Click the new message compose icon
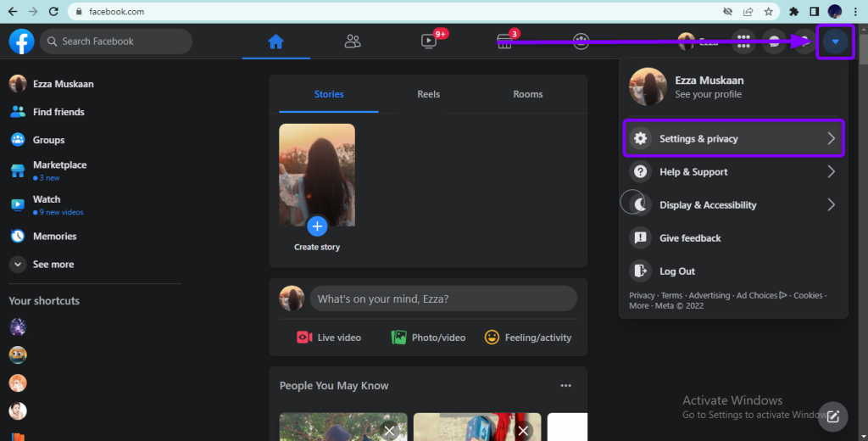Screen dimensions: 868x441 833,416
